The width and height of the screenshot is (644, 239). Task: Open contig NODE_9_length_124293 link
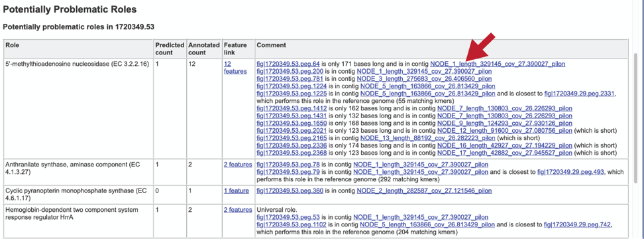click(x=505, y=123)
